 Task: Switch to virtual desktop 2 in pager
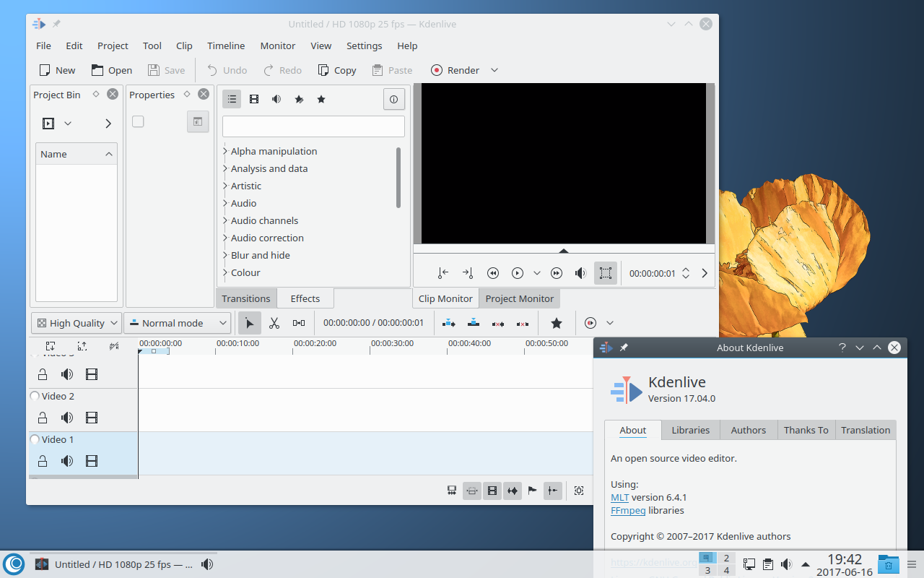pyautogui.click(x=725, y=558)
